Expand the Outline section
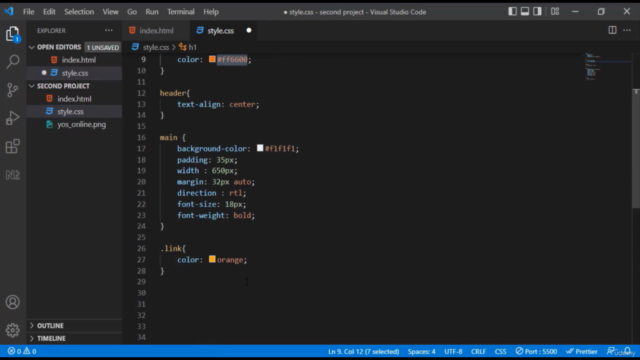The image size is (640, 360). pos(46,326)
